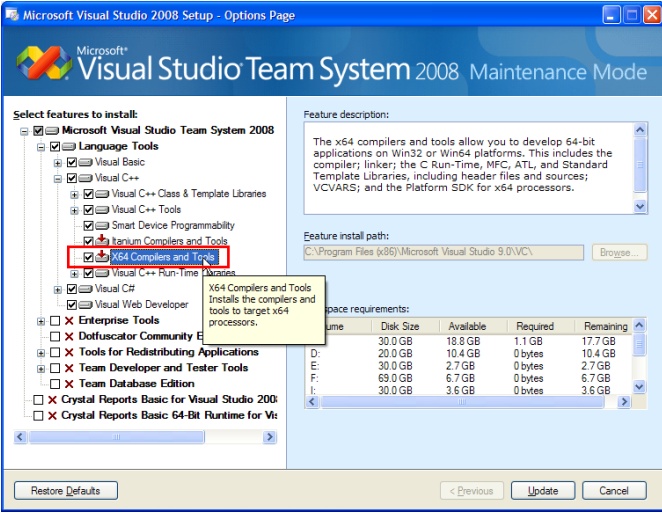Toggle the Visual C++ checkbox
This screenshot has height=513, width=662.
pos(72,178)
